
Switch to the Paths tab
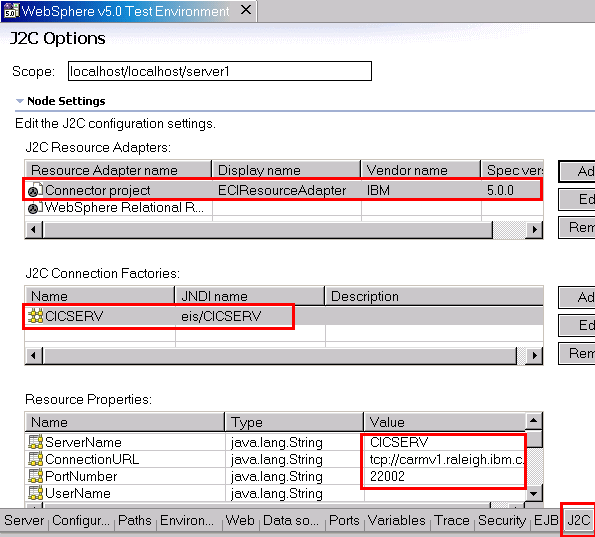[135, 520]
